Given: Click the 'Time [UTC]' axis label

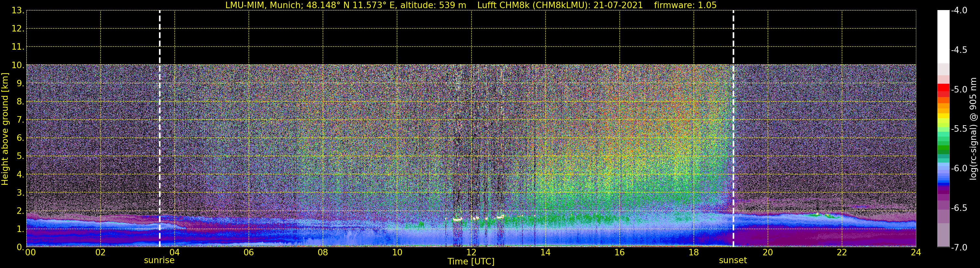Looking at the screenshot, I should (x=471, y=262).
